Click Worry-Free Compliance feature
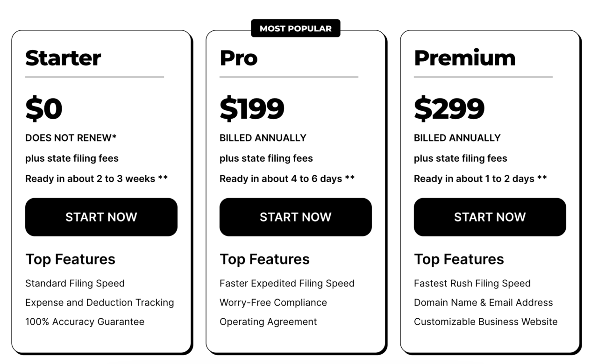This screenshot has width=598, height=364. pyautogui.click(x=273, y=303)
